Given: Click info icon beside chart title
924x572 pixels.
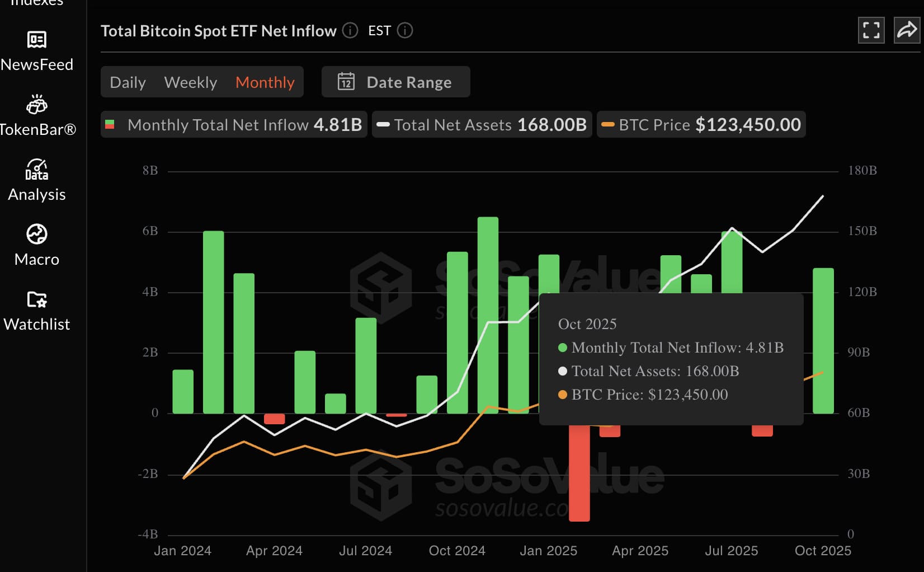Looking at the screenshot, I should coord(350,30).
